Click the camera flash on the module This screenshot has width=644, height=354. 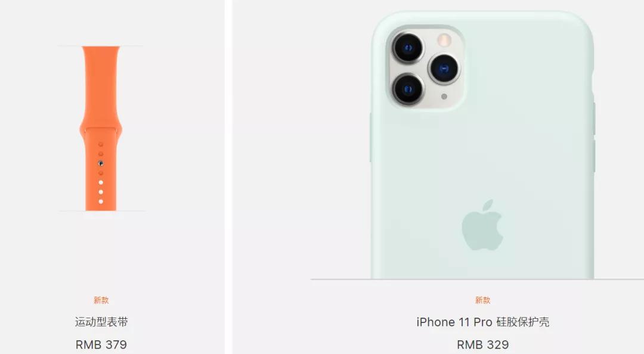444,40
